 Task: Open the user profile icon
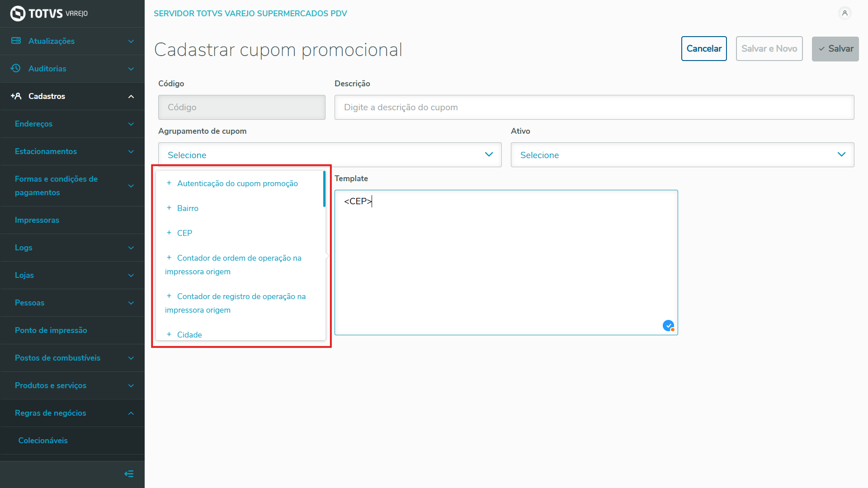[844, 13]
